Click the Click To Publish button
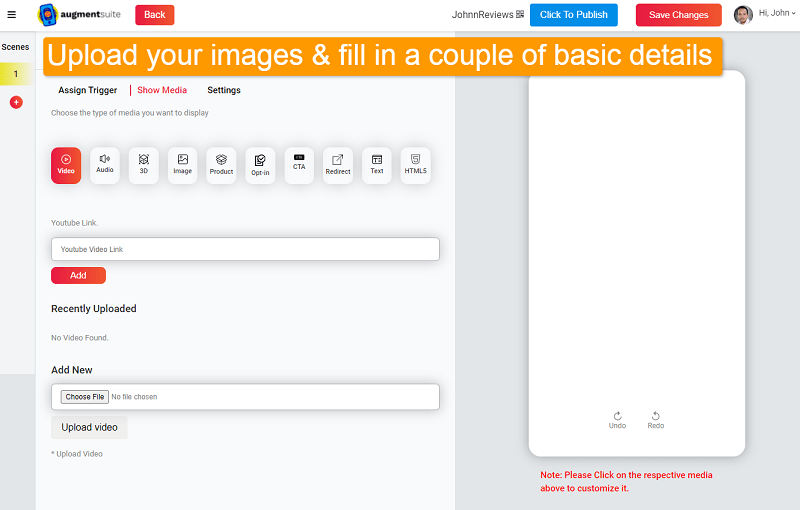This screenshot has height=510, width=800. [x=573, y=15]
